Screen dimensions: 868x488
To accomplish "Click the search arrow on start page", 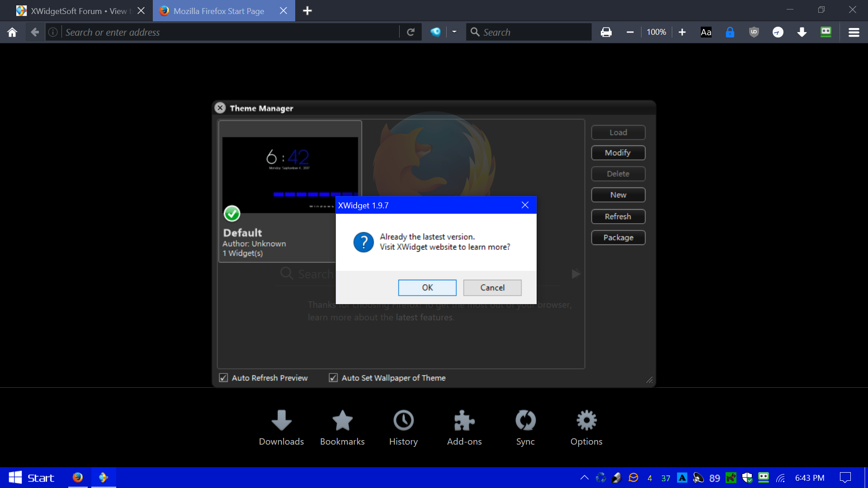I will tap(576, 274).
